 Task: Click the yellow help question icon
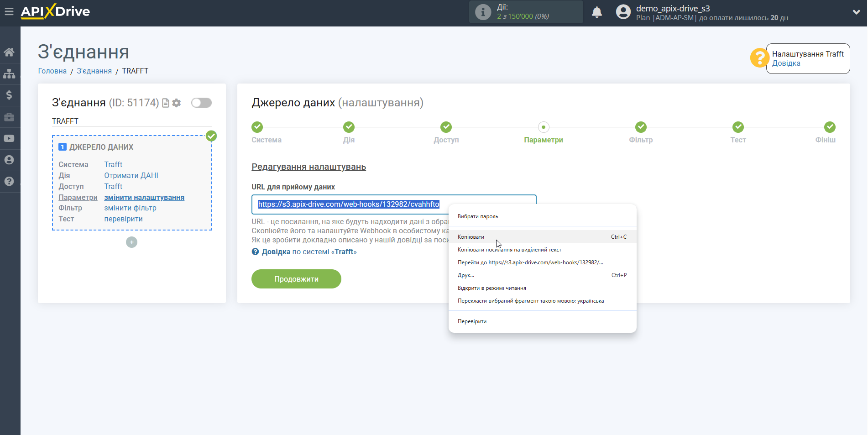click(x=759, y=58)
